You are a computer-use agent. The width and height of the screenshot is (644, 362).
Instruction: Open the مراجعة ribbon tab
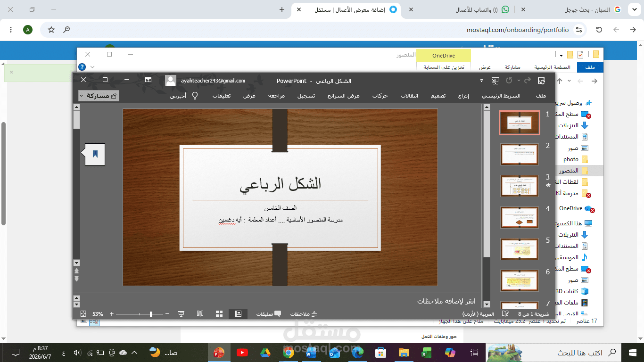pyautogui.click(x=276, y=96)
